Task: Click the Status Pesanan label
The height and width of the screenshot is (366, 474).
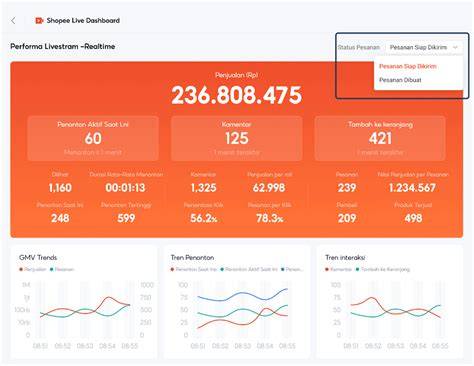Action: pyautogui.click(x=359, y=47)
